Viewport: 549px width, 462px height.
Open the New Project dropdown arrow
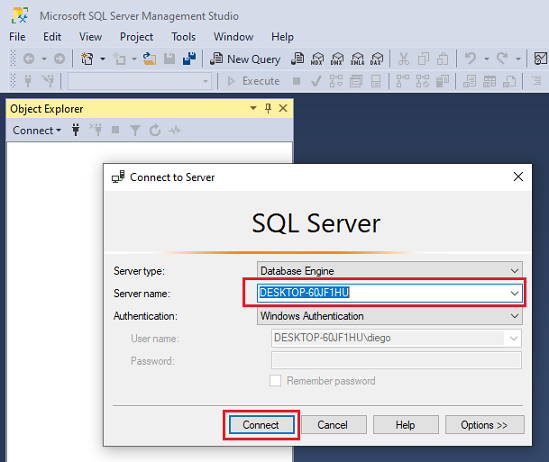point(103,59)
